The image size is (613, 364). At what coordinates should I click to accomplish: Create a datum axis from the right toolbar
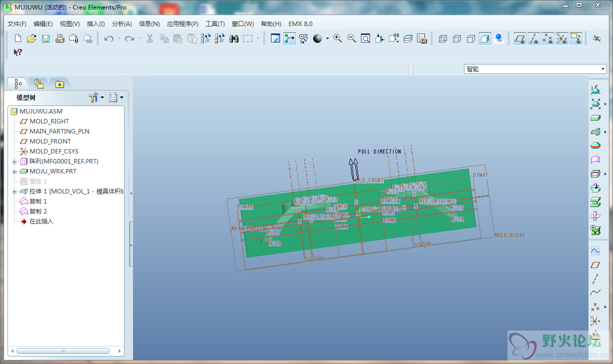pyautogui.click(x=595, y=278)
